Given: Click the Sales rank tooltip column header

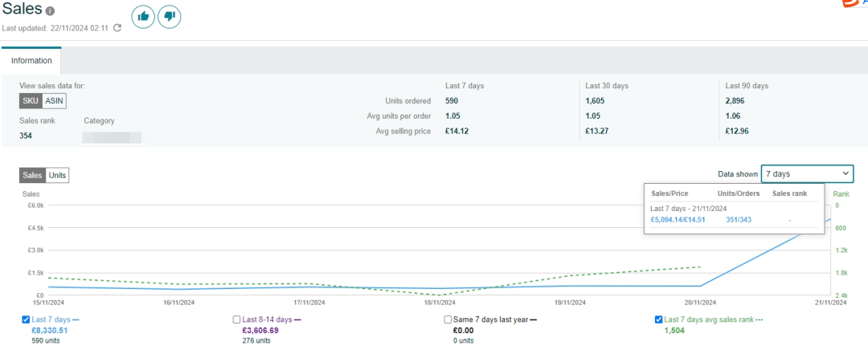Looking at the screenshot, I should 789,193.
